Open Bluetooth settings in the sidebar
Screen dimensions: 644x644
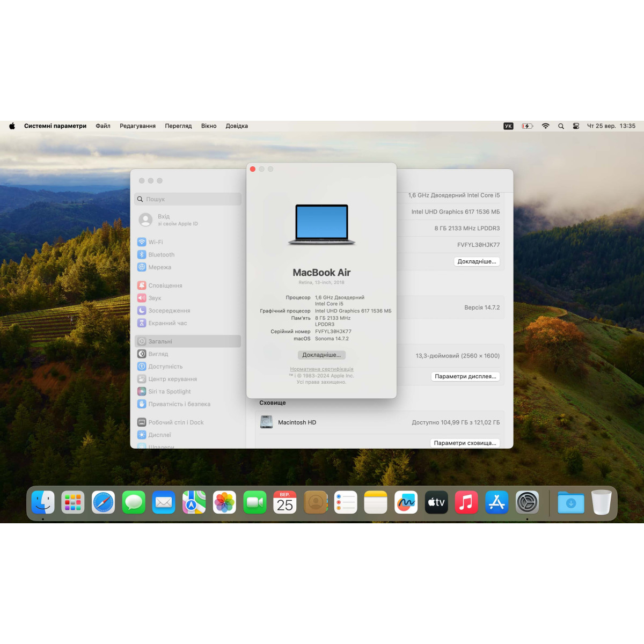(x=188, y=255)
